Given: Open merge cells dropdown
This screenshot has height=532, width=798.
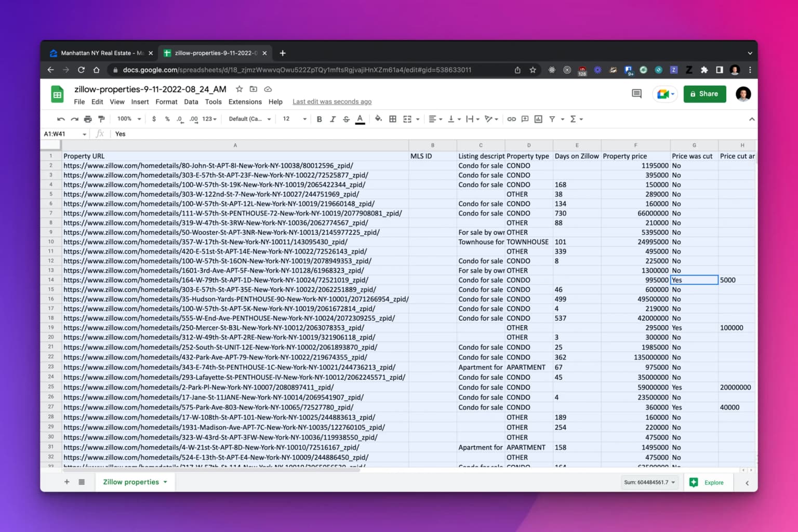Looking at the screenshot, I should (418, 119).
